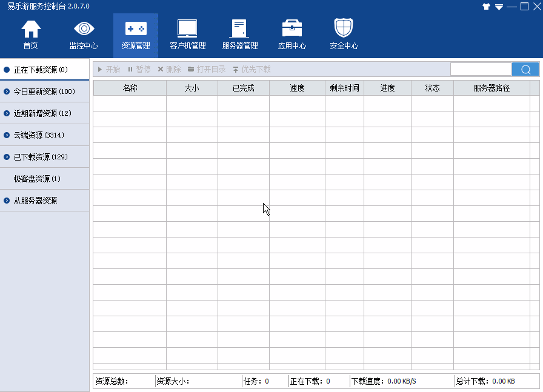Open the title bar dropdown menu arrow
543x392 pixels.
pyautogui.click(x=499, y=7)
